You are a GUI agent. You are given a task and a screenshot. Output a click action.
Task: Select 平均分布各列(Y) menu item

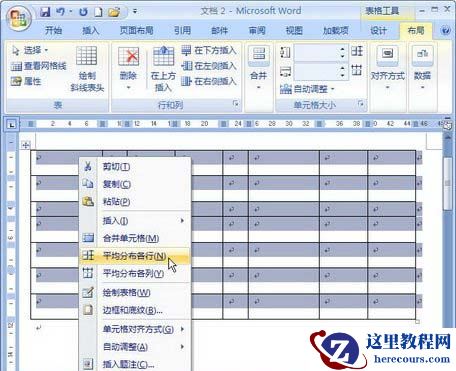coord(135,273)
